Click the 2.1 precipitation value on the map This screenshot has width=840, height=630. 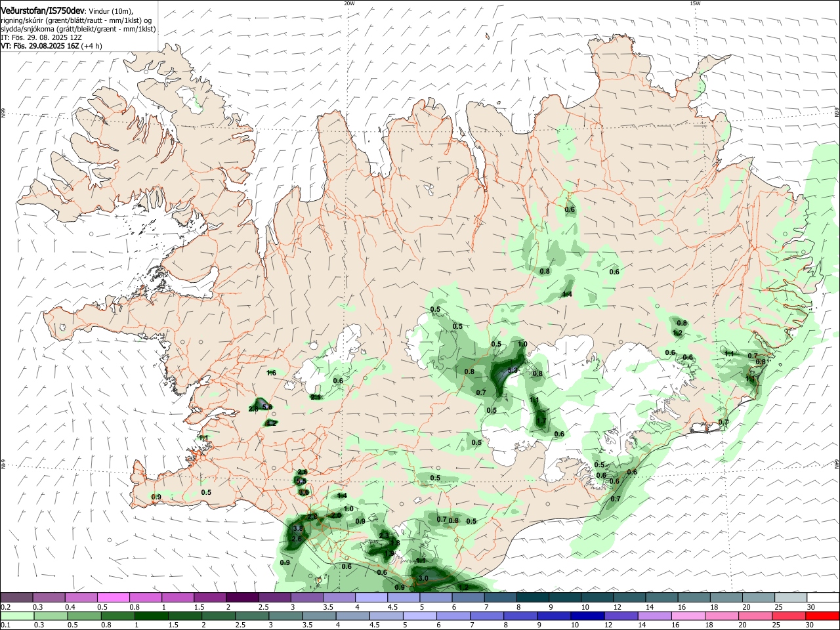(316, 397)
